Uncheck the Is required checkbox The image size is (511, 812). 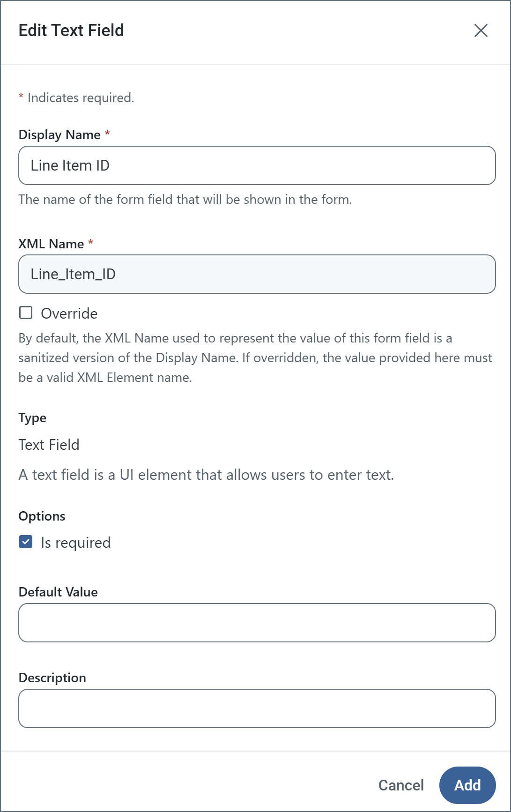pyautogui.click(x=26, y=542)
